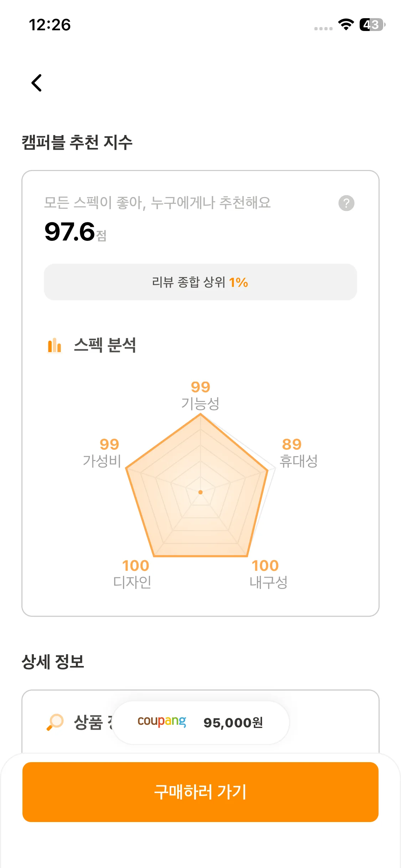Viewport: 401px width, 868px height.
Task: Select the 휴대성 89 radar chart label
Action: [298, 453]
